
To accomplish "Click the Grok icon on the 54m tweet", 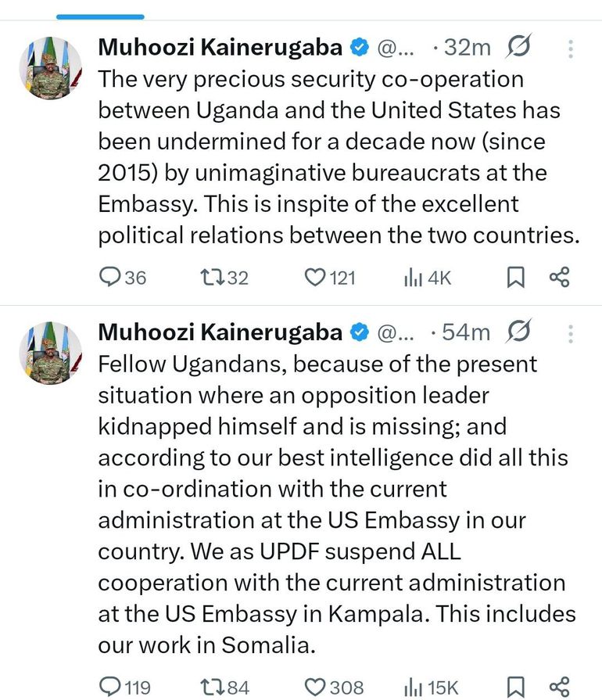I will (x=517, y=333).
